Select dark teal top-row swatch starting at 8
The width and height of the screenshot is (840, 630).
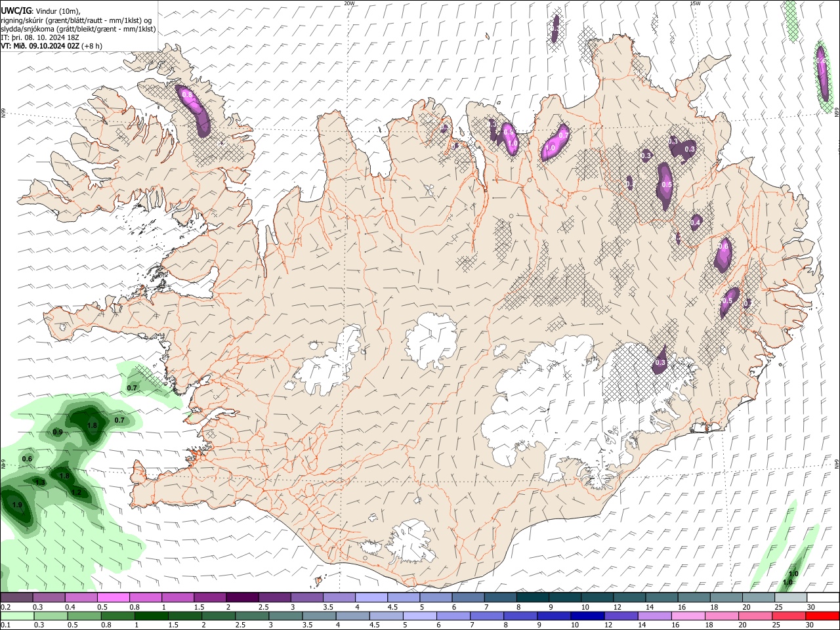pos(532,597)
